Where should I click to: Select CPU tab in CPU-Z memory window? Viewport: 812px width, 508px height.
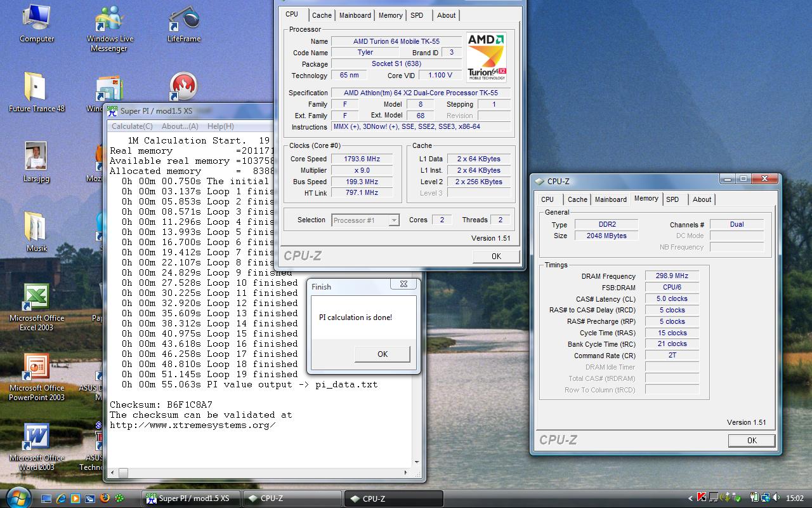tap(547, 199)
